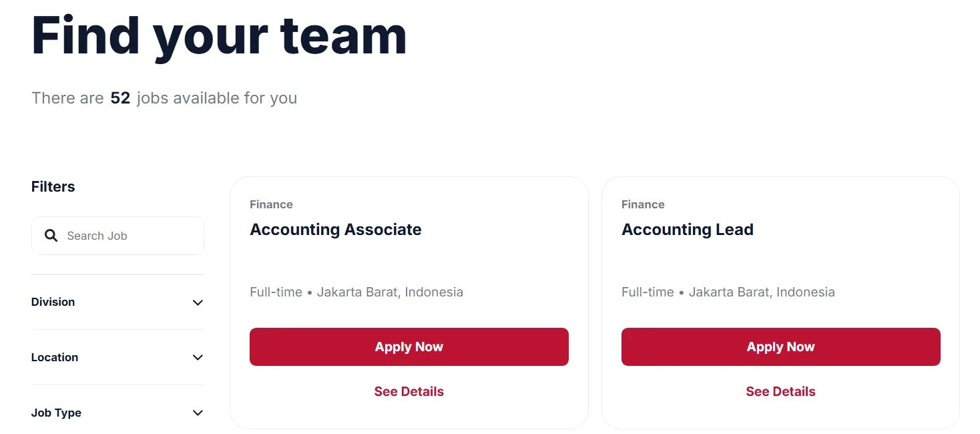Click the Job Type filter chevron arrow
The image size is (980, 434).
pyautogui.click(x=198, y=413)
